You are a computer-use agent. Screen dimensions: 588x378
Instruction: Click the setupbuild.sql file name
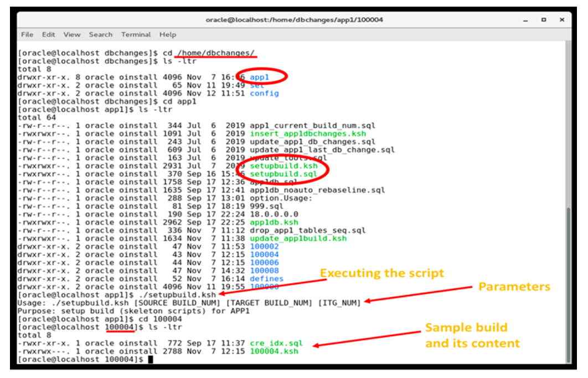[283, 174]
